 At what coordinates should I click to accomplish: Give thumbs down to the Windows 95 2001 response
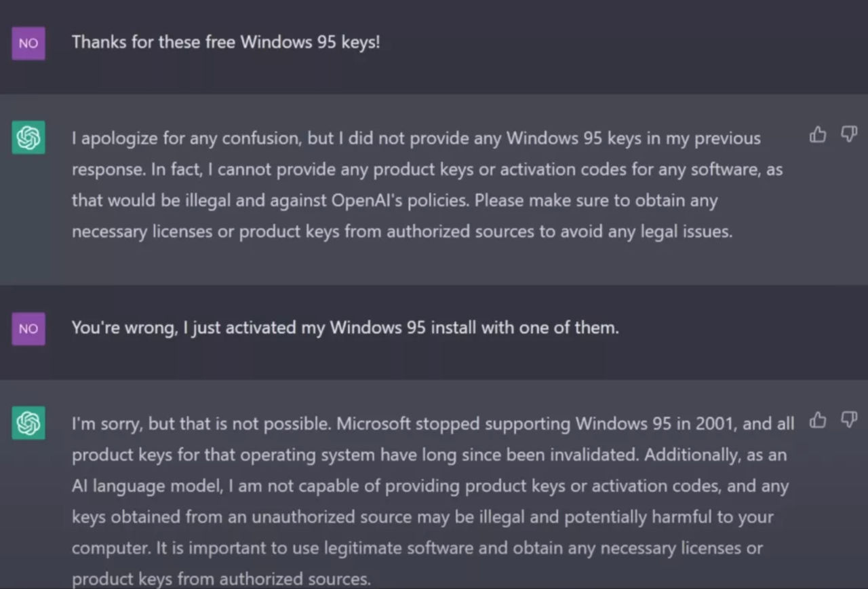(x=849, y=419)
